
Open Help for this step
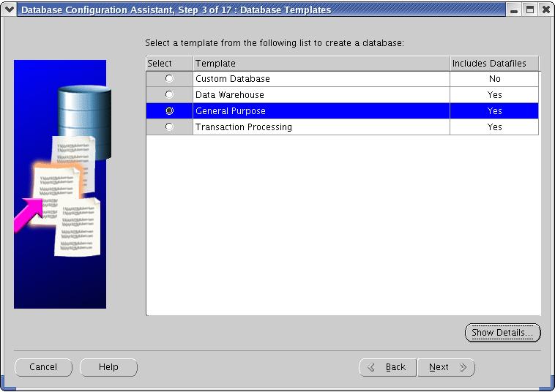tap(108, 367)
